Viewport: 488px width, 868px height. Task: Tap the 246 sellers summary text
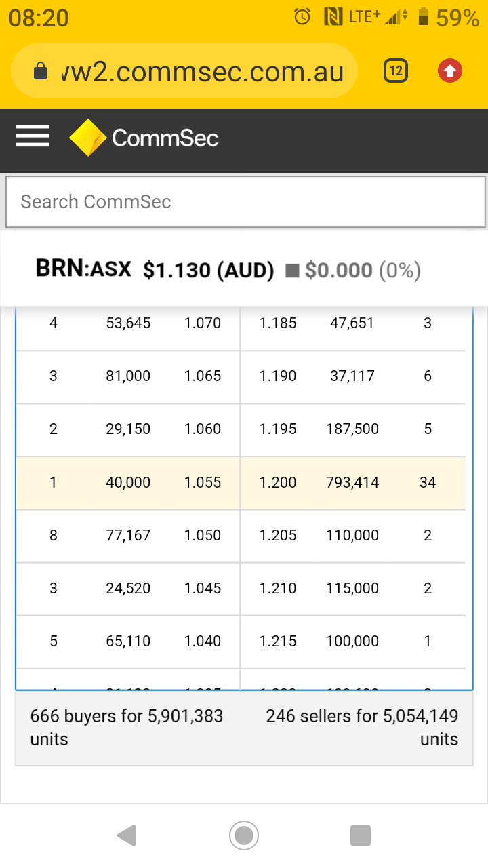click(362, 727)
